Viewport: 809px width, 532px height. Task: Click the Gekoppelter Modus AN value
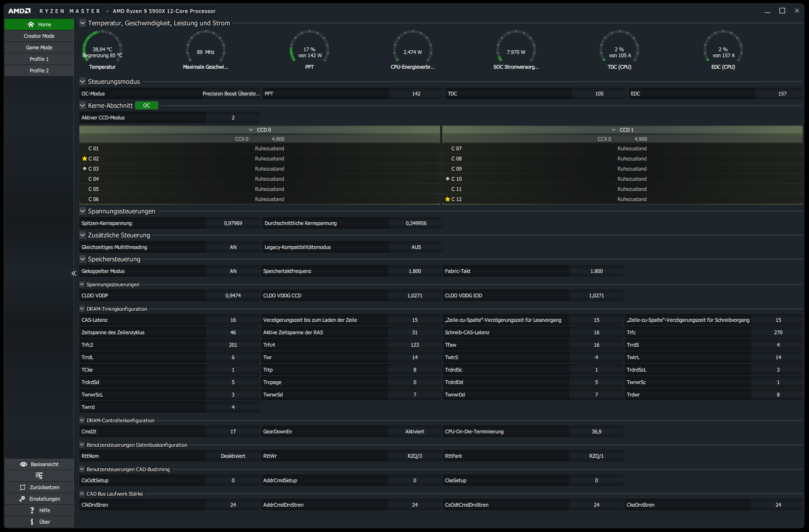point(233,271)
